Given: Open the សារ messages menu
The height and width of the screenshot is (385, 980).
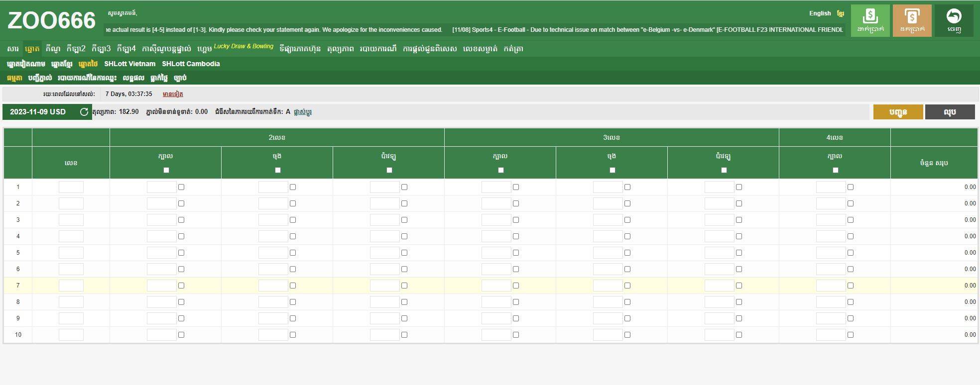Looking at the screenshot, I should pos(13,49).
